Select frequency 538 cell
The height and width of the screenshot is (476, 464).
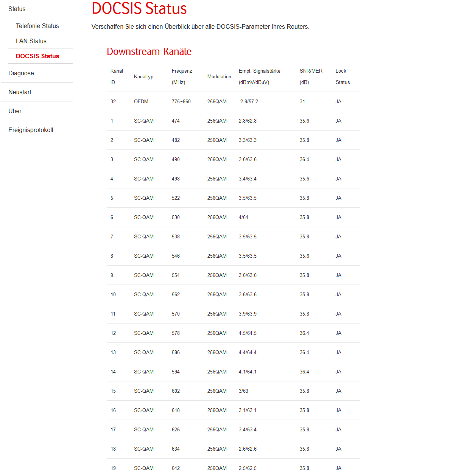click(176, 236)
